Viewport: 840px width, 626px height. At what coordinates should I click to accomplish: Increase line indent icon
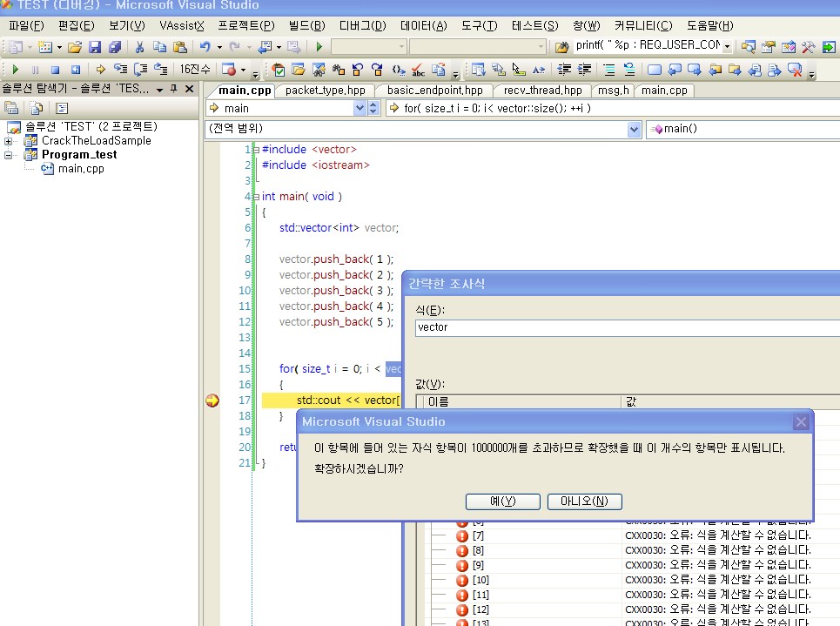point(584,69)
